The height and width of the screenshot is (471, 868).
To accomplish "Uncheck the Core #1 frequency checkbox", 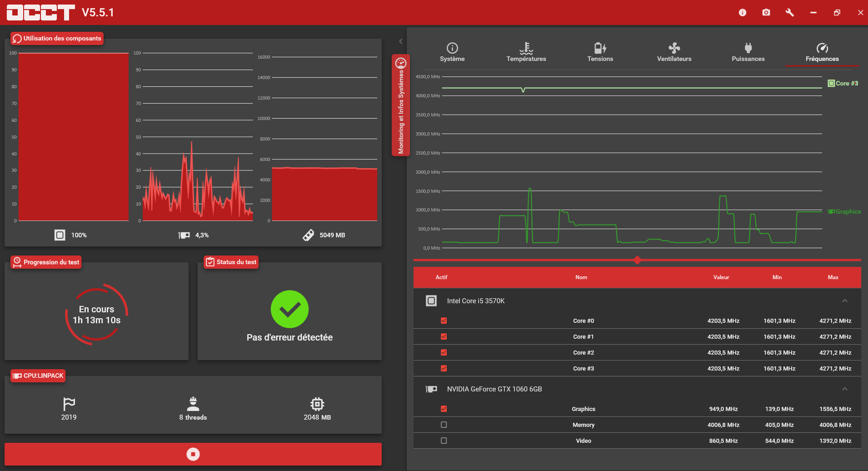I will click(444, 337).
